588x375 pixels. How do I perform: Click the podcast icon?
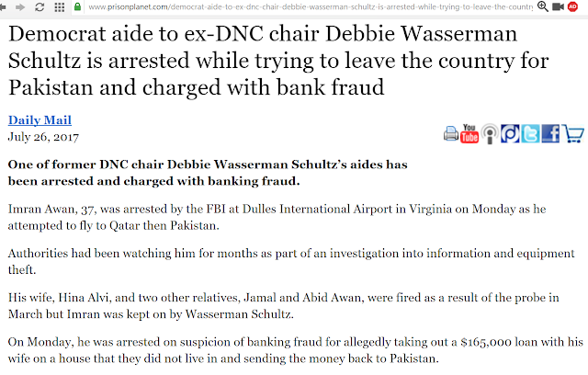[x=490, y=134]
